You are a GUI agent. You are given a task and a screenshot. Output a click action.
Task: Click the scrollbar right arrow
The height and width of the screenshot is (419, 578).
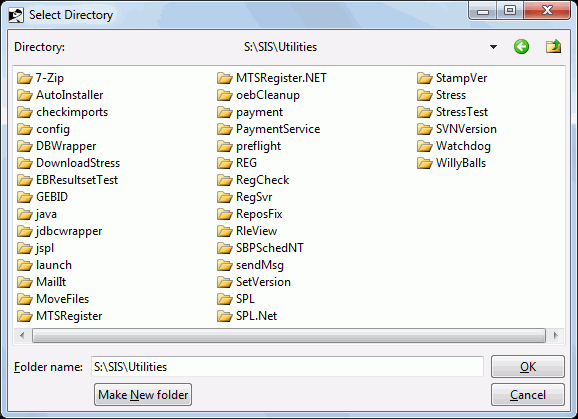click(556, 336)
